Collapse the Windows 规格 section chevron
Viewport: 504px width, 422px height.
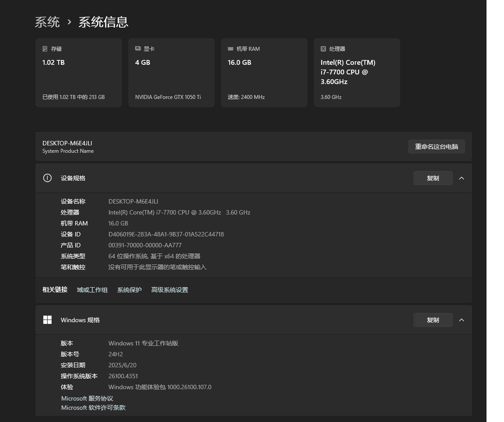click(462, 320)
